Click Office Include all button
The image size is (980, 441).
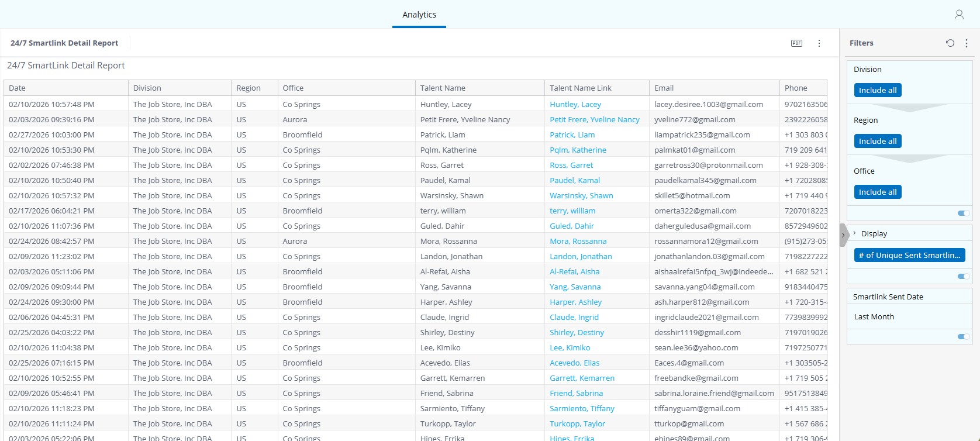878,192
